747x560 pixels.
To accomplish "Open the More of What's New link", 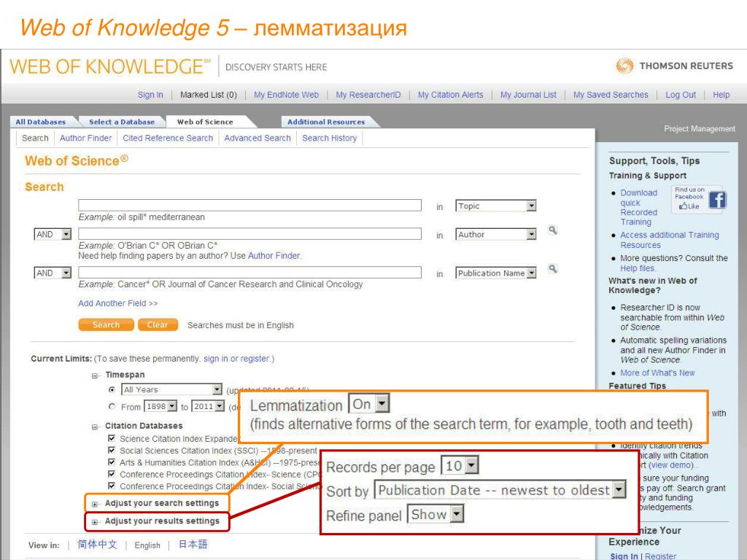I will [x=657, y=373].
